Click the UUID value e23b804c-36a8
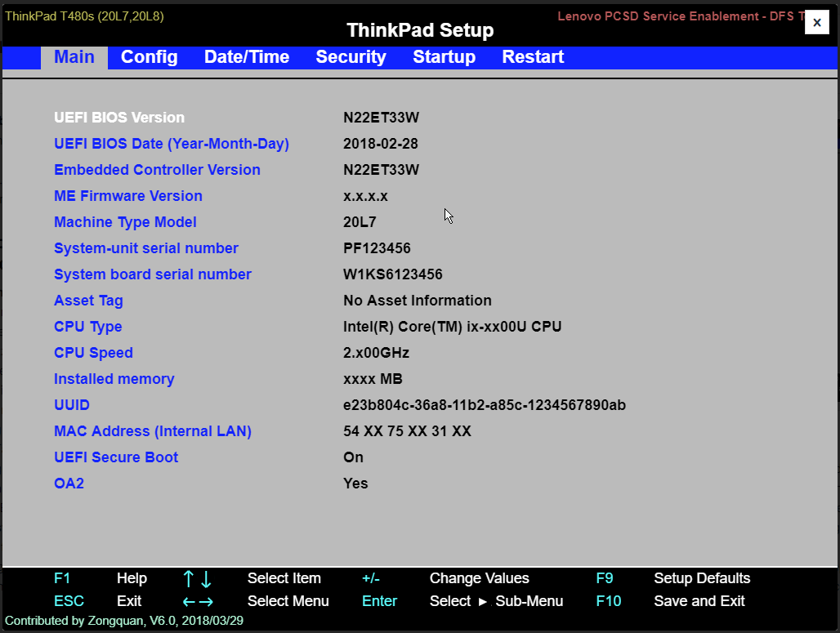This screenshot has width=840, height=633. tap(485, 405)
